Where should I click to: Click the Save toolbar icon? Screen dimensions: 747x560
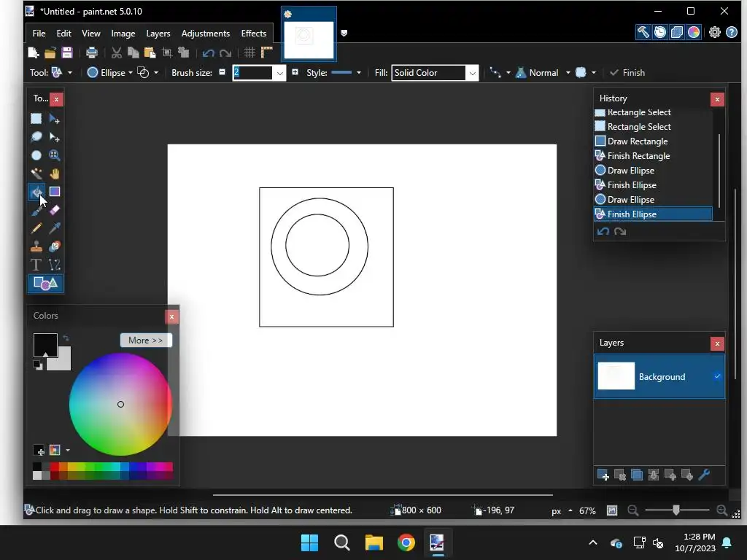(67, 52)
